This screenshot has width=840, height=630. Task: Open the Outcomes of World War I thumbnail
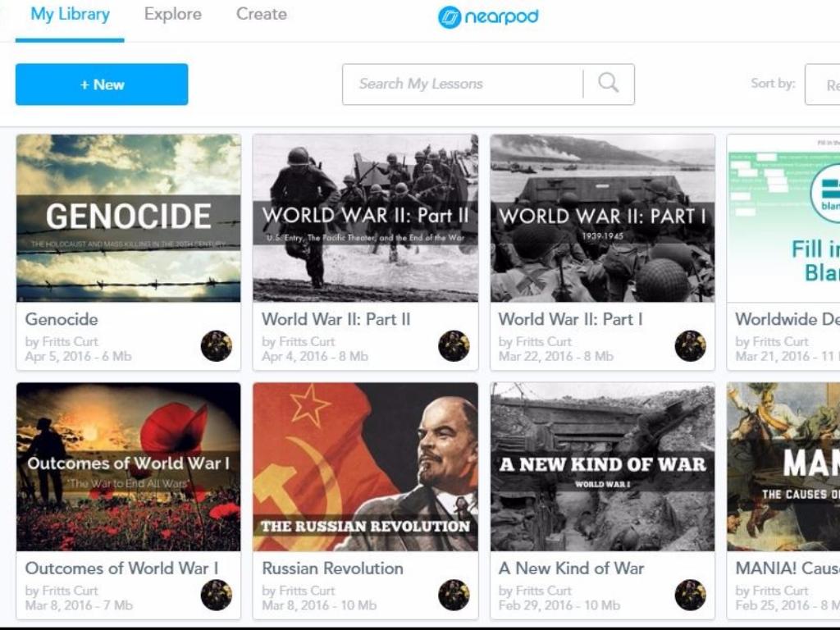tap(128, 467)
